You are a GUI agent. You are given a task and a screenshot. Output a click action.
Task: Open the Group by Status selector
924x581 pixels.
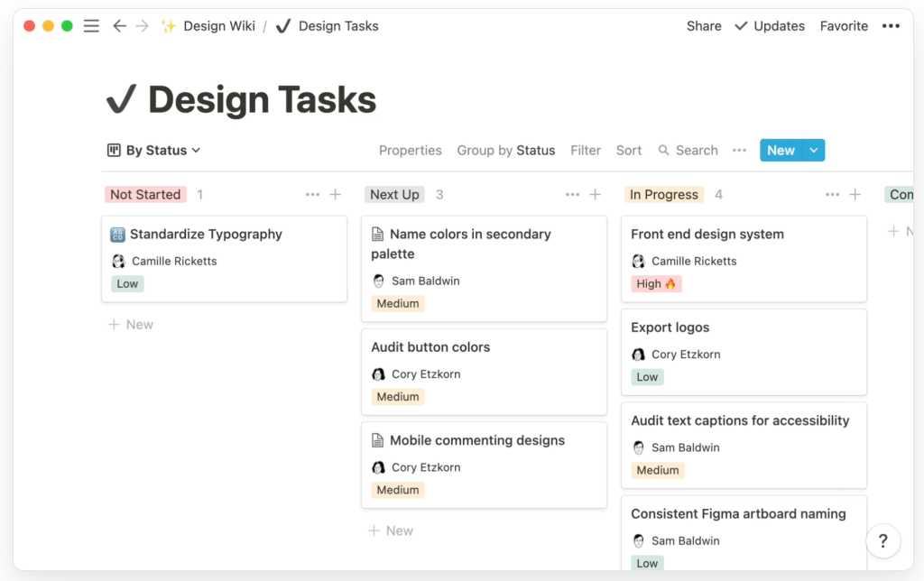(505, 151)
